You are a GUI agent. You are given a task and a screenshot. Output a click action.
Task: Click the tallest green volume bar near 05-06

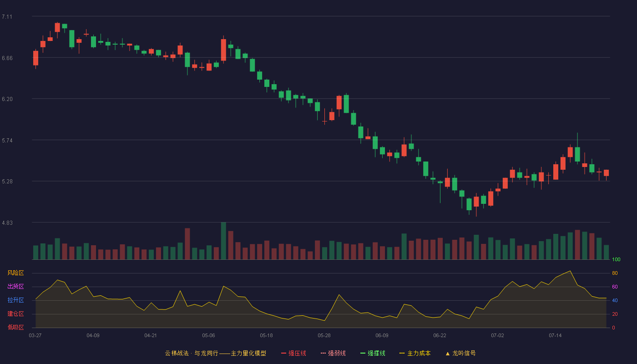(x=223, y=241)
